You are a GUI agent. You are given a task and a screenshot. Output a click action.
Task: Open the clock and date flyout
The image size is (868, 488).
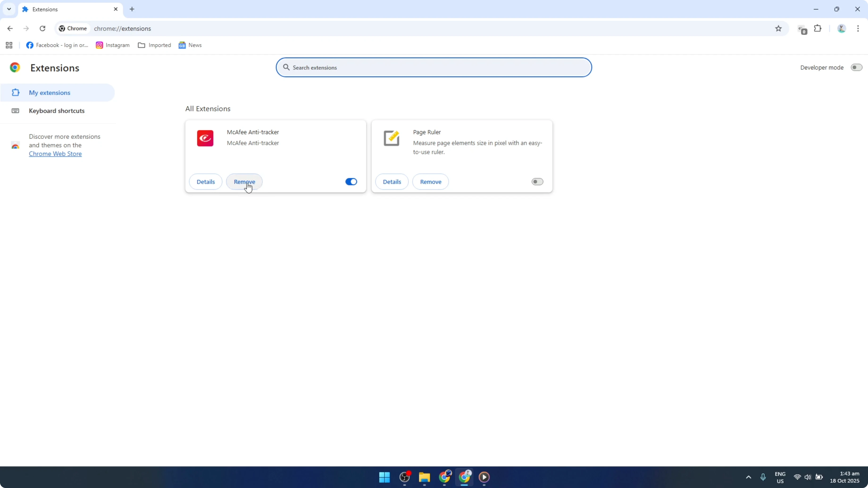click(x=844, y=477)
